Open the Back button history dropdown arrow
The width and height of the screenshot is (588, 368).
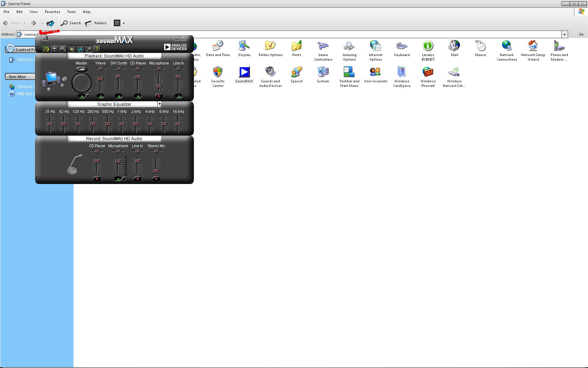tap(24, 23)
